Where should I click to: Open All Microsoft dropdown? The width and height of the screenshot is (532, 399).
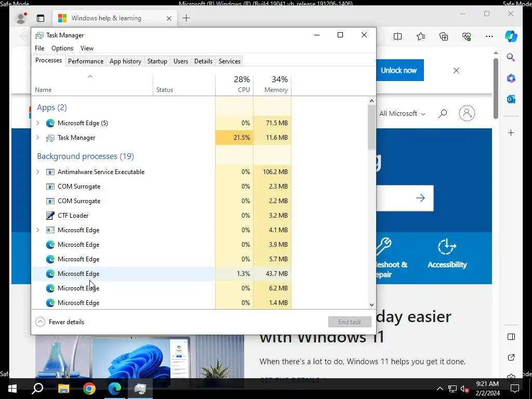(x=402, y=114)
